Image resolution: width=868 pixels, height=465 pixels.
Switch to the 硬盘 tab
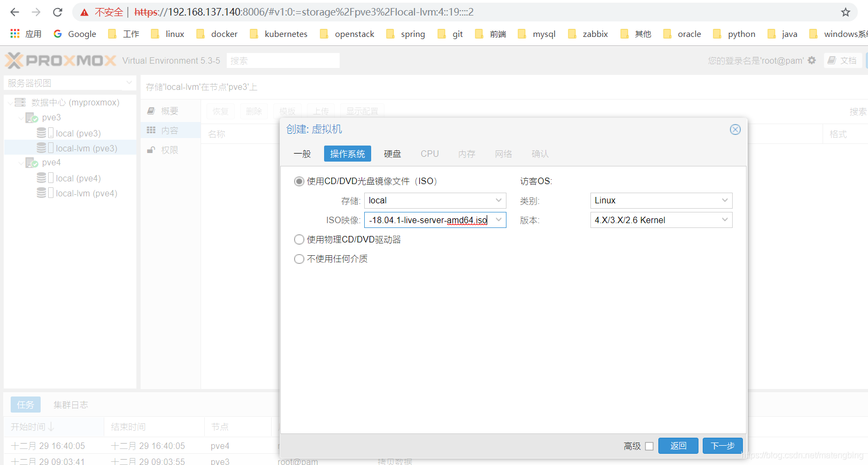pyautogui.click(x=393, y=154)
